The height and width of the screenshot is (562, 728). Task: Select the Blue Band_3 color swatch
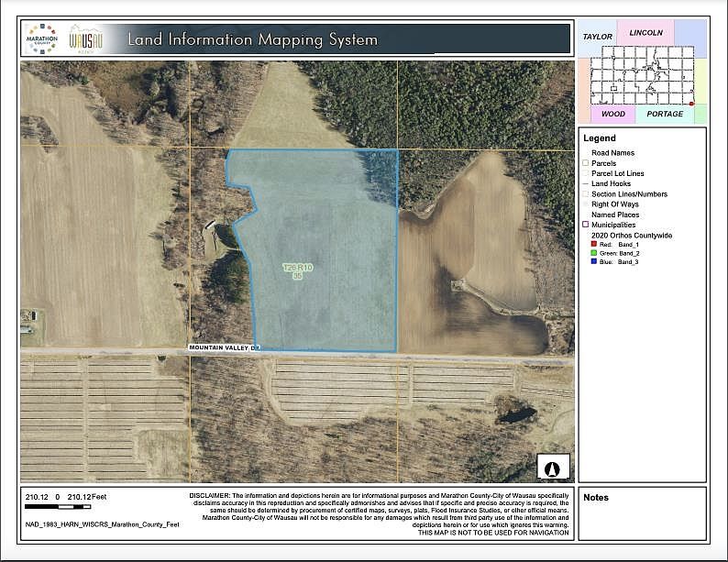(x=593, y=261)
